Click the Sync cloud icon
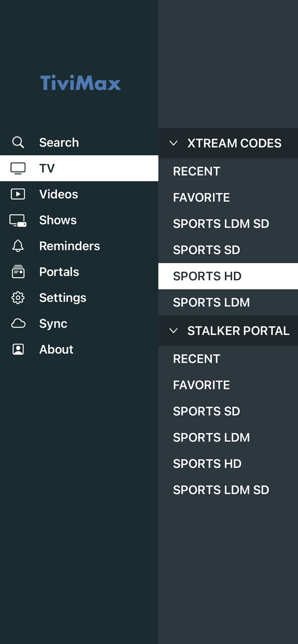Viewport: 298px width, 644px height. tap(18, 323)
